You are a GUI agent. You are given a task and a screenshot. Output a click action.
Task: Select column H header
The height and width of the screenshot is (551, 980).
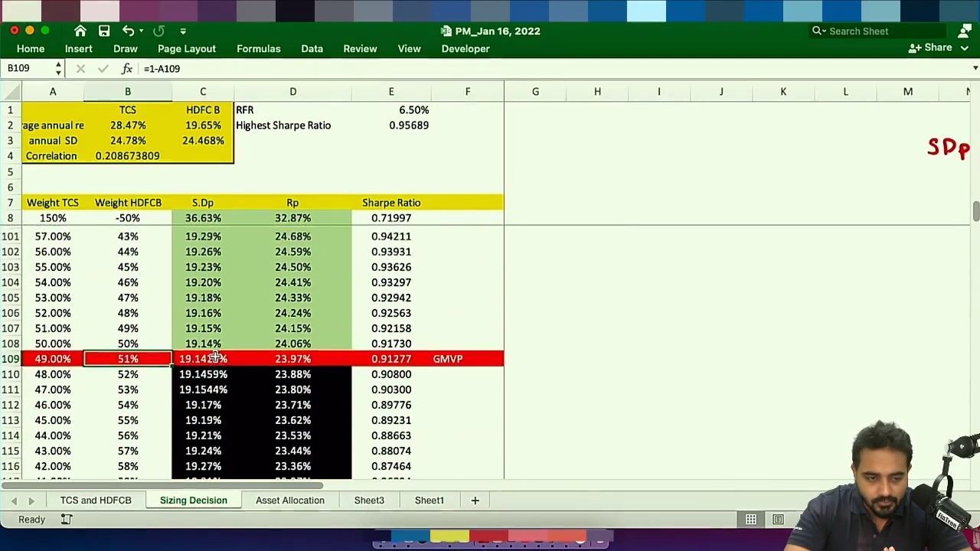point(597,92)
